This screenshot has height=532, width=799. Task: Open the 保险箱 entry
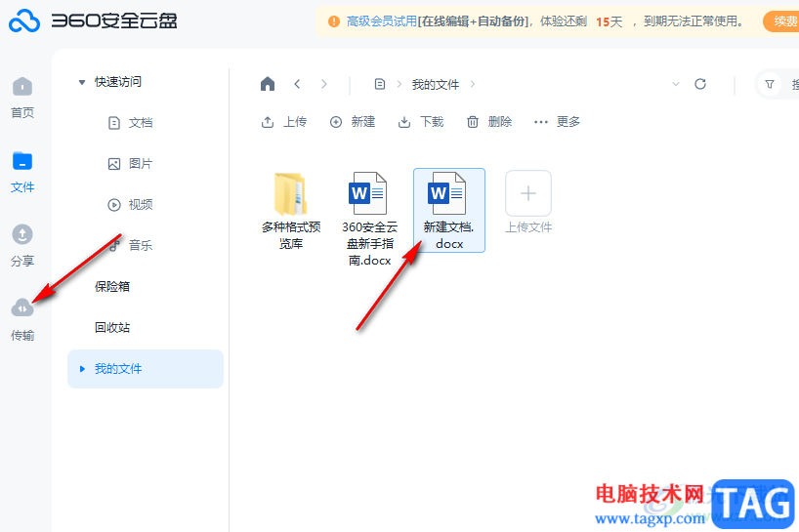pyautogui.click(x=112, y=287)
